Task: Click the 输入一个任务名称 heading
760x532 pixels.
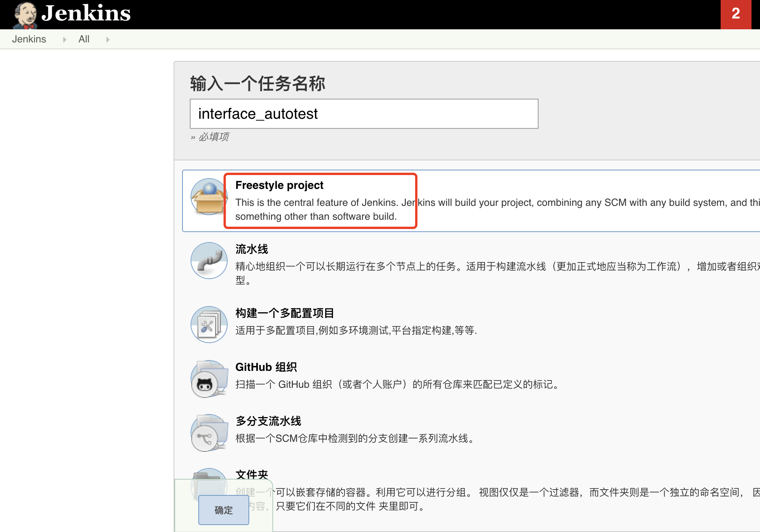Action: point(257,83)
